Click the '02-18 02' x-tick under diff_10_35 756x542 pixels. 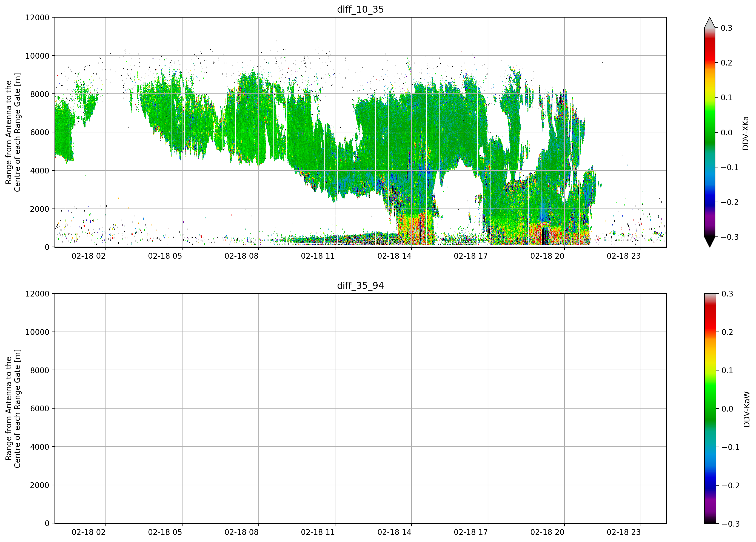89,256
